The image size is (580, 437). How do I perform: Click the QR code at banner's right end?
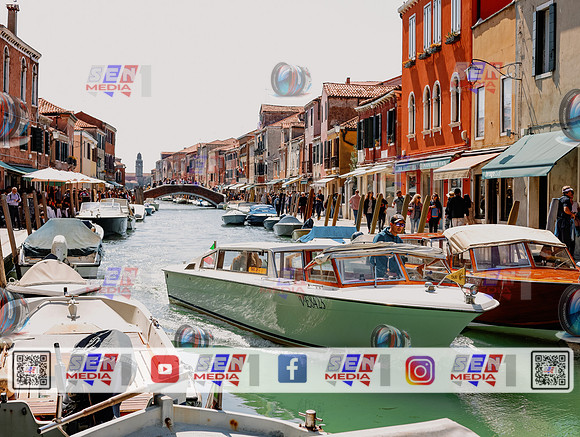550,370
